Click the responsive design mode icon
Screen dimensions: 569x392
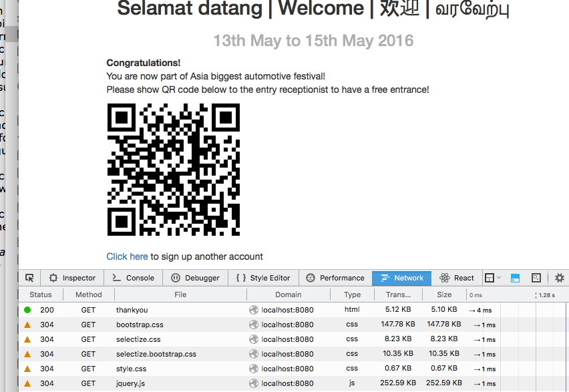[536, 278]
